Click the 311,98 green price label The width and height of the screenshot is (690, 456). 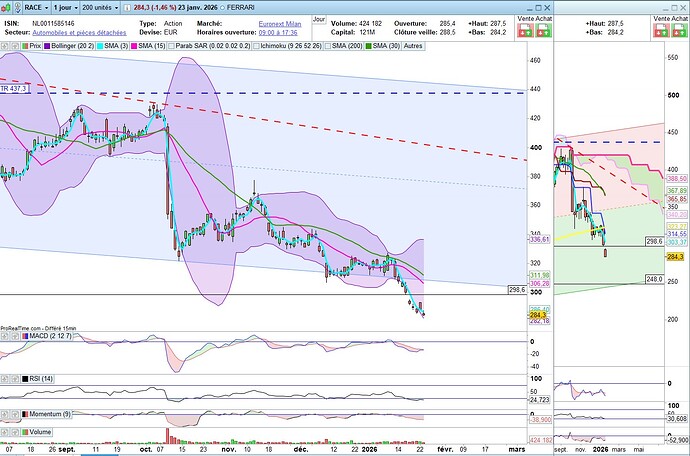point(540,275)
